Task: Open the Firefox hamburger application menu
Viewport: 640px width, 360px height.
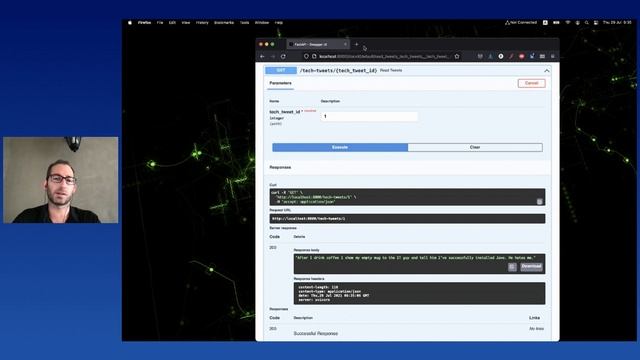Action: (x=553, y=56)
